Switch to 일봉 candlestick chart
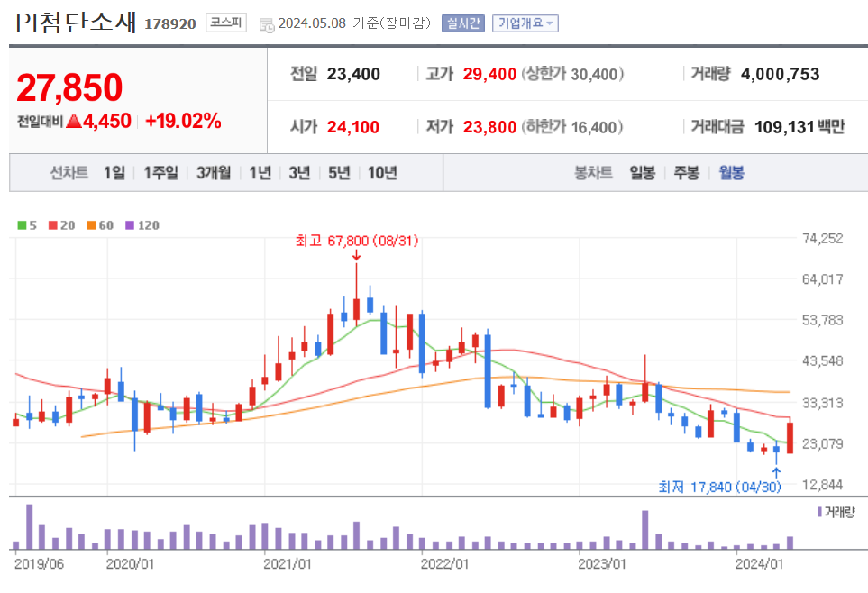This screenshot has width=868, height=593. coord(643,173)
